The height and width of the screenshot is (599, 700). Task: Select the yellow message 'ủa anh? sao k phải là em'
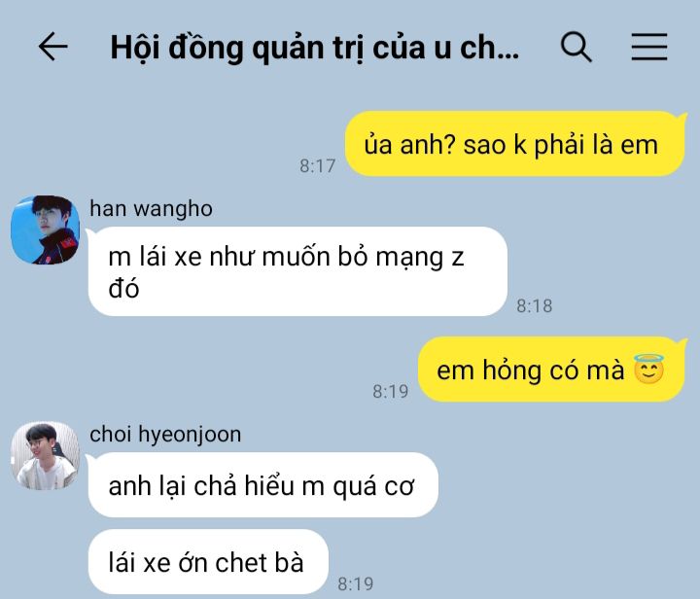[x=514, y=144]
